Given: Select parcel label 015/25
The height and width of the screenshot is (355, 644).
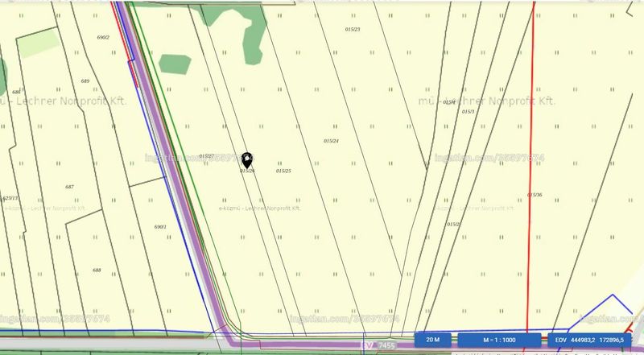Looking at the screenshot, I should [x=283, y=171].
